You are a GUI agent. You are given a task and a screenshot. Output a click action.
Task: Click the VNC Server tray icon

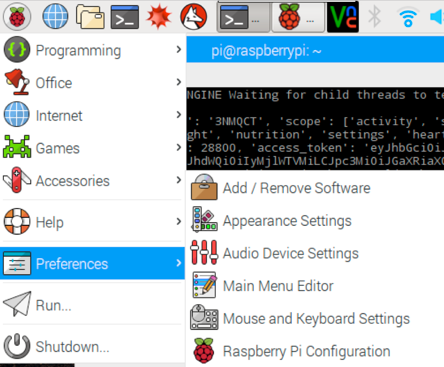click(x=343, y=17)
